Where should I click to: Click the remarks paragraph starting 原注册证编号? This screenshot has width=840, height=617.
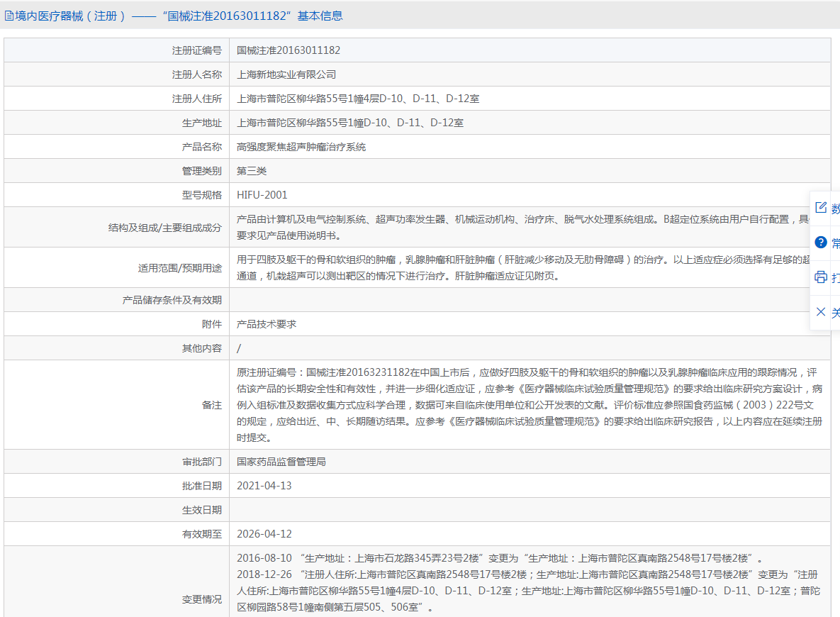pos(530,405)
